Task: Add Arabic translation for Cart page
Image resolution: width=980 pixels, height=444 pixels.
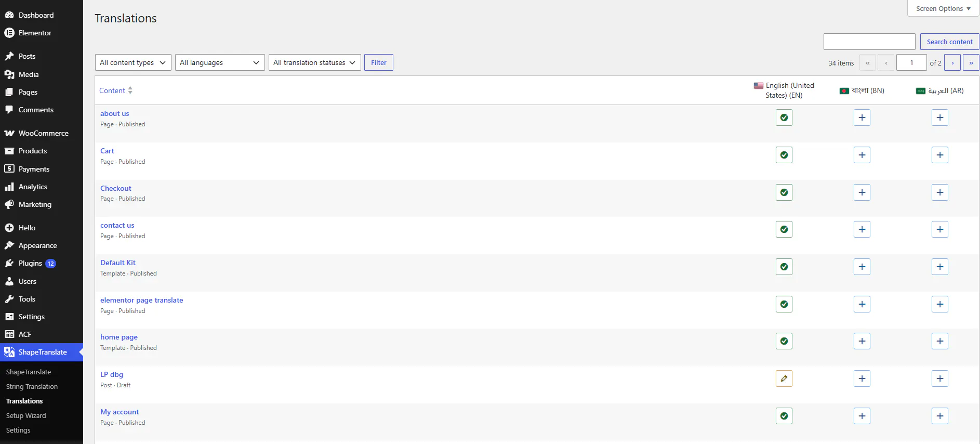Action: (x=939, y=155)
